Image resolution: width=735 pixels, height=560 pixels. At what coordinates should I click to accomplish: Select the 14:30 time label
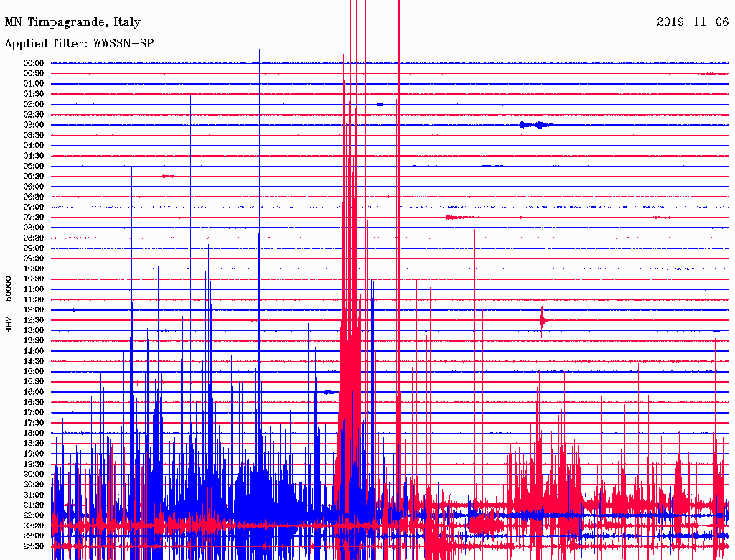(34, 360)
